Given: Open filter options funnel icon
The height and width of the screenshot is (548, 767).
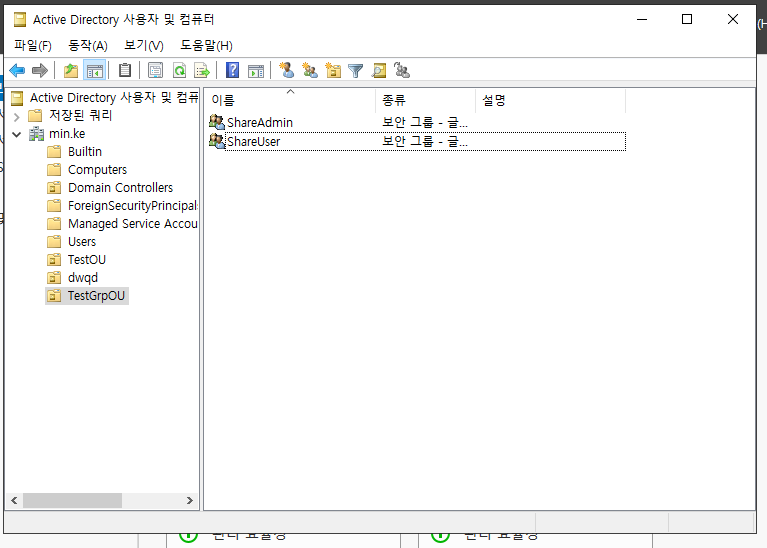Looking at the screenshot, I should click(x=356, y=70).
